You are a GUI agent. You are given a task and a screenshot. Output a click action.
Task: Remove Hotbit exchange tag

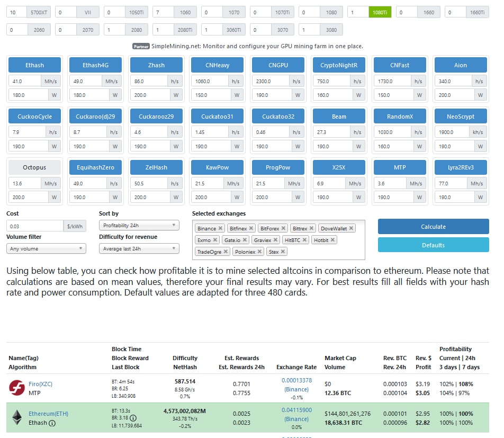[x=332, y=240]
